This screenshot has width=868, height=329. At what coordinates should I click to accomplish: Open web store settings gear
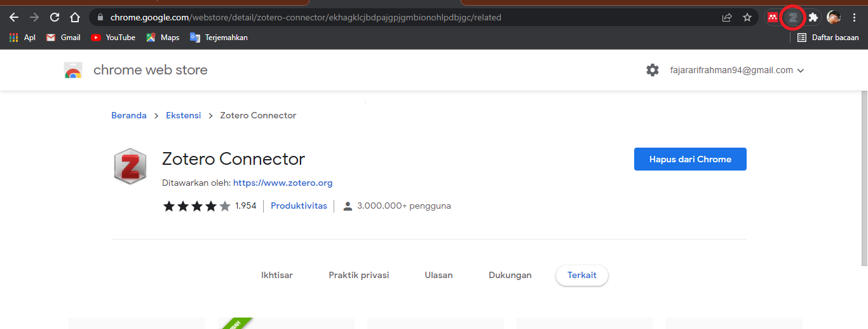(653, 70)
